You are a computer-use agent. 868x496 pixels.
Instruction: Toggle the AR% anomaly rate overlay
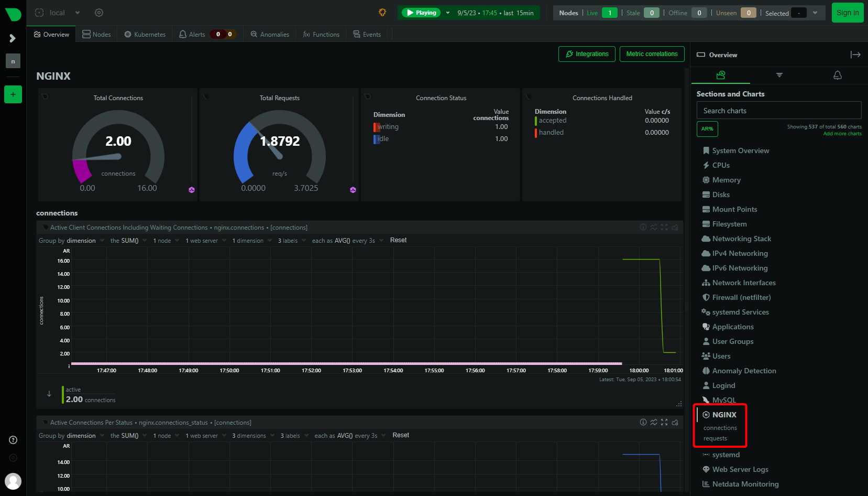pyautogui.click(x=707, y=128)
